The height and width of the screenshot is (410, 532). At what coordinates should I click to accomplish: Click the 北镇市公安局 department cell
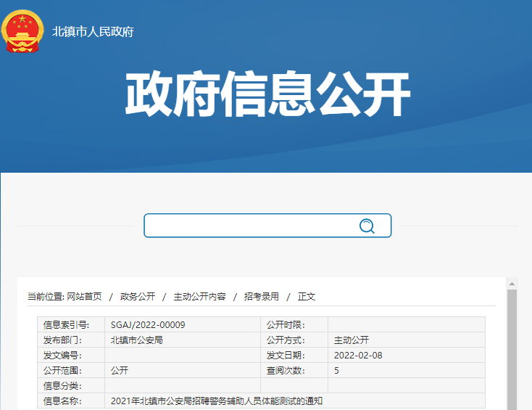(136, 340)
